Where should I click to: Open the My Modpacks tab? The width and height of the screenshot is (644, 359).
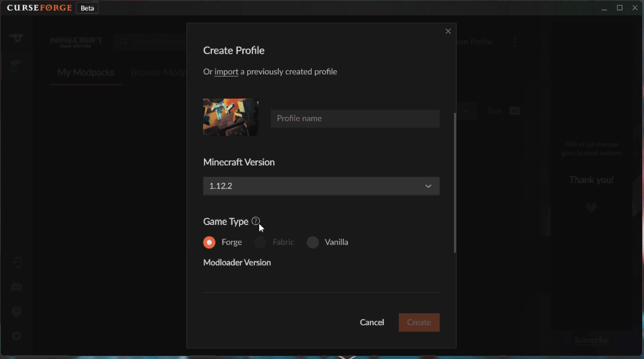click(x=86, y=72)
